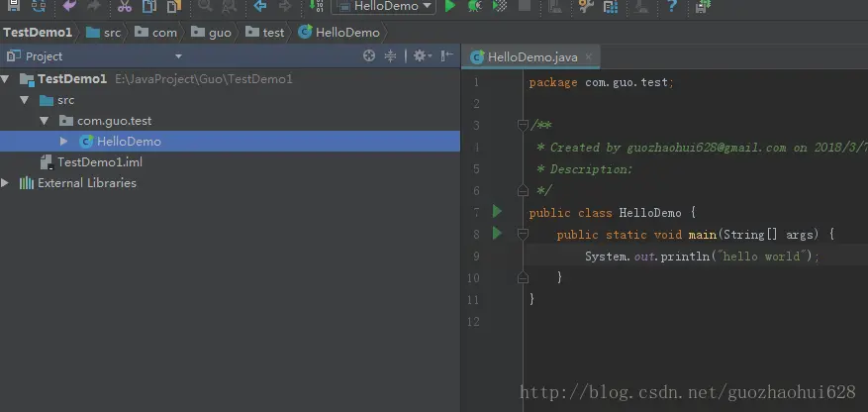868x412 pixels.
Task: Close the HelloDemo.java tab
Action: [x=589, y=56]
